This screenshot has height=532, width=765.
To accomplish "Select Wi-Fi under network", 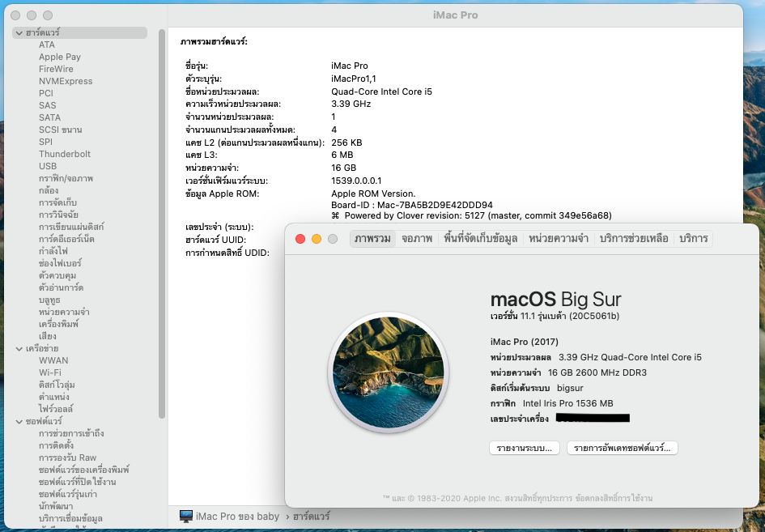I will (49, 372).
